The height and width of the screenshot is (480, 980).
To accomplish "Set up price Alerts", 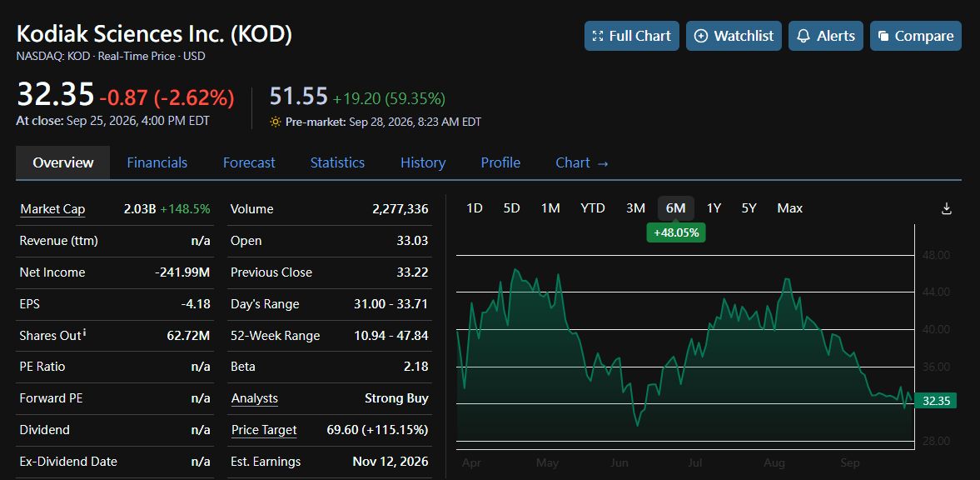I will click(826, 37).
